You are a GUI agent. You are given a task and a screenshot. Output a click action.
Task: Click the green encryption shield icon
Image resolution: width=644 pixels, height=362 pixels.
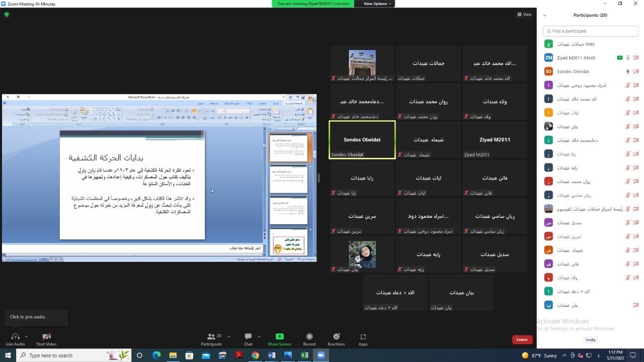click(x=7, y=15)
